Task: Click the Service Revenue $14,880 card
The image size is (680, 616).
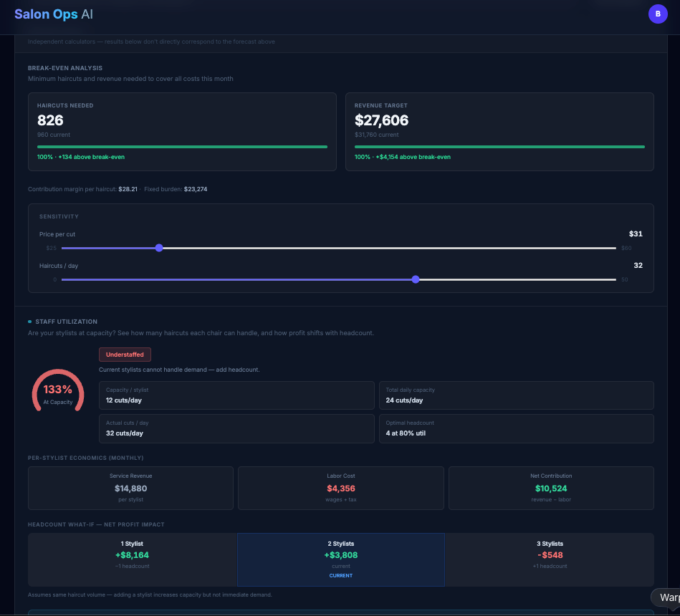Action: click(x=130, y=488)
